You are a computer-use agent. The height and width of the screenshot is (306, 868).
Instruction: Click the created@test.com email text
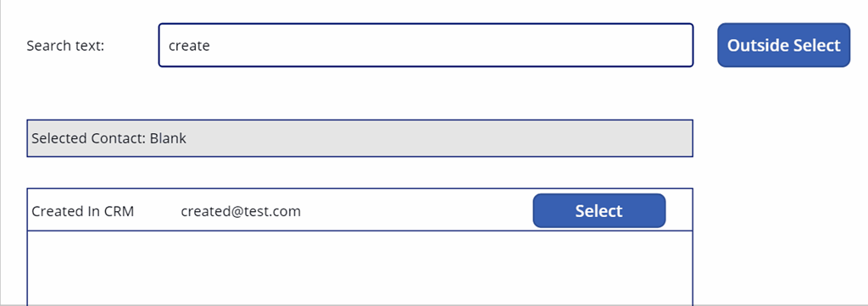[x=241, y=211]
